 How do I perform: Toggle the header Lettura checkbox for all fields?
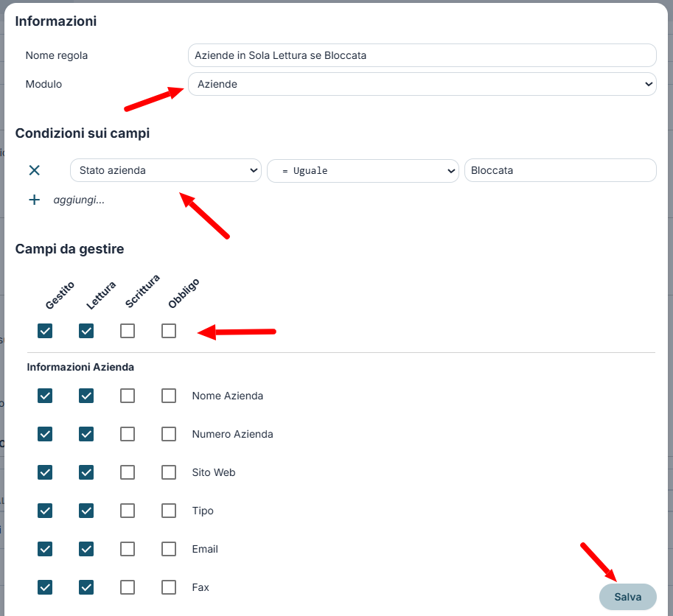pos(86,331)
